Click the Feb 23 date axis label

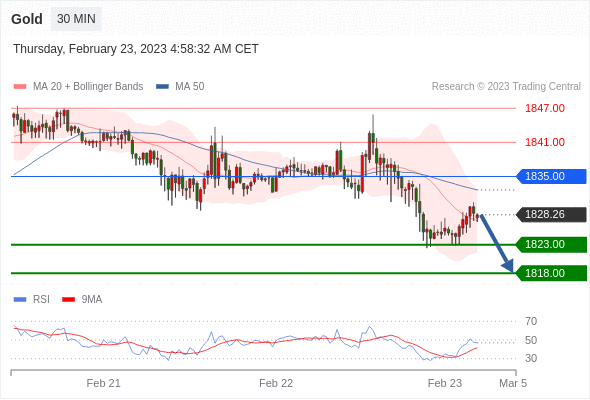tap(445, 383)
